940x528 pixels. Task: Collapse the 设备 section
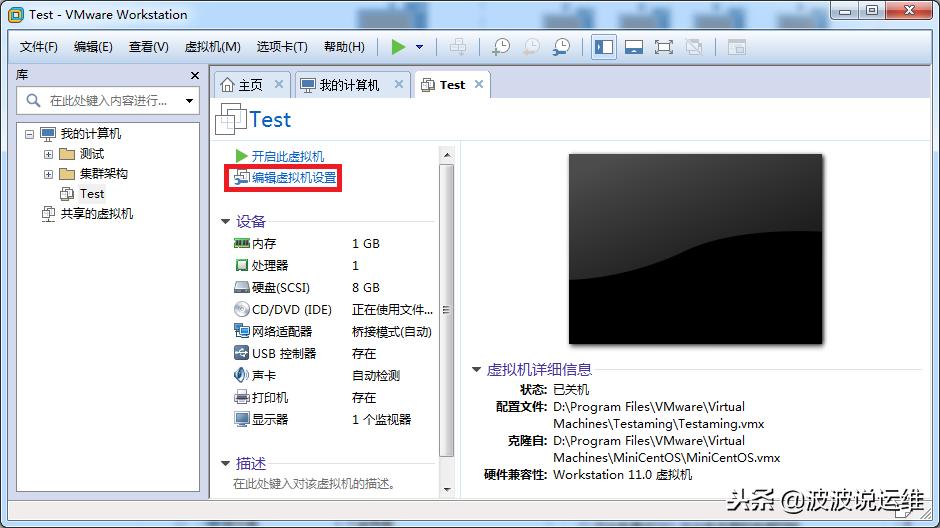225,222
